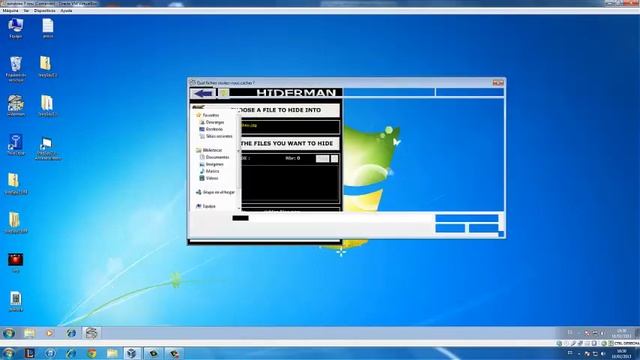This screenshot has width=640, height=360.
Task: Click the small square button right of Nbr: 0
Action: 334,158
